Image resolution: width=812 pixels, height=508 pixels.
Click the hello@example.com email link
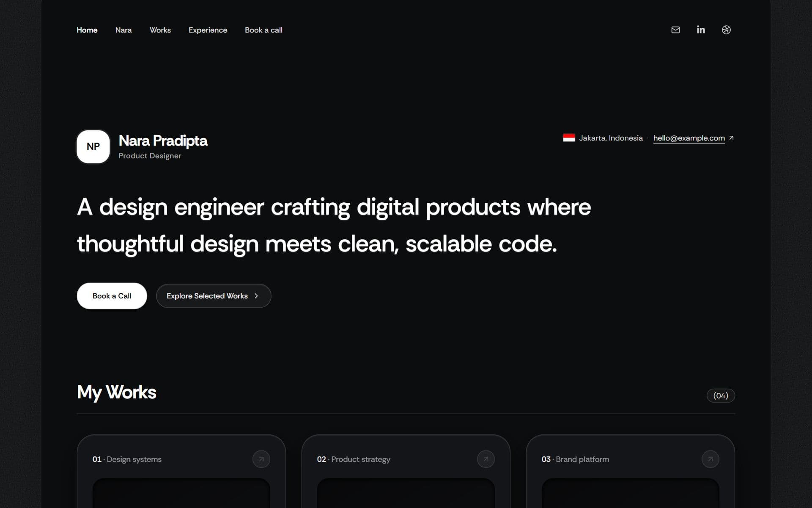pos(689,138)
